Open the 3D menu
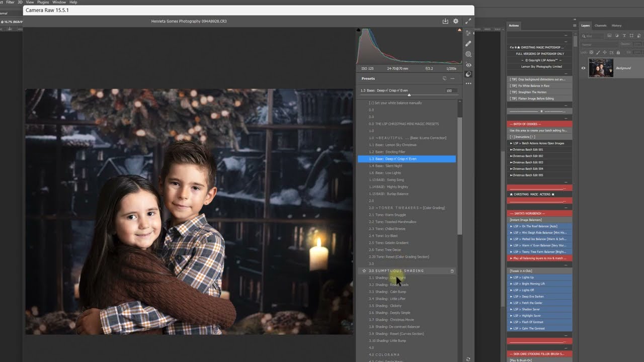This screenshot has width=644, height=362. point(20,2)
